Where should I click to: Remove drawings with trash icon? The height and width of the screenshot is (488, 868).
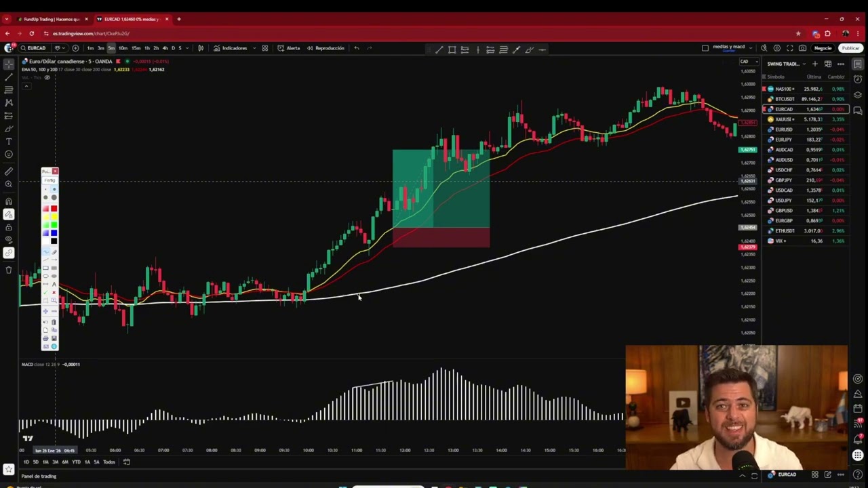[x=9, y=270]
